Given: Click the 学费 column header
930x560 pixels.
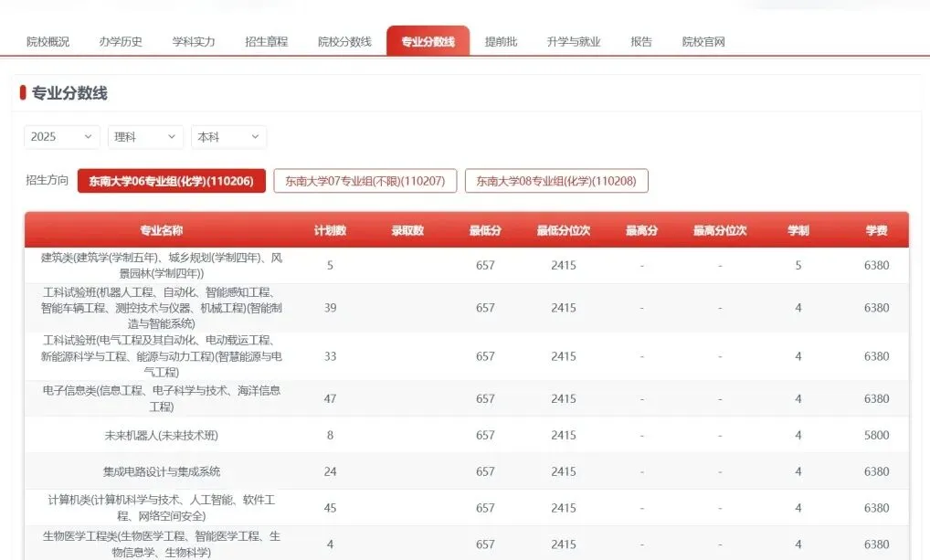Looking at the screenshot, I should 877,230.
